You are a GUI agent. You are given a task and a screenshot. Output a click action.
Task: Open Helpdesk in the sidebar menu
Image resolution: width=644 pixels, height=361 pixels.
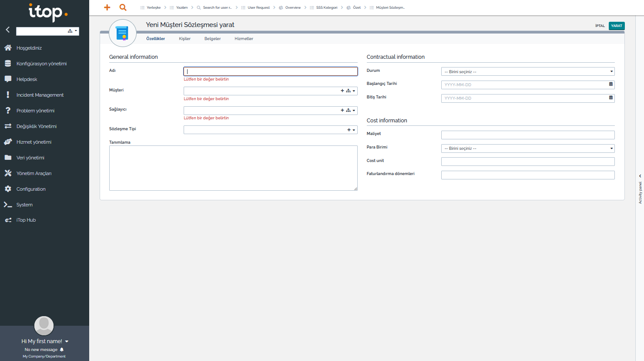(27, 79)
